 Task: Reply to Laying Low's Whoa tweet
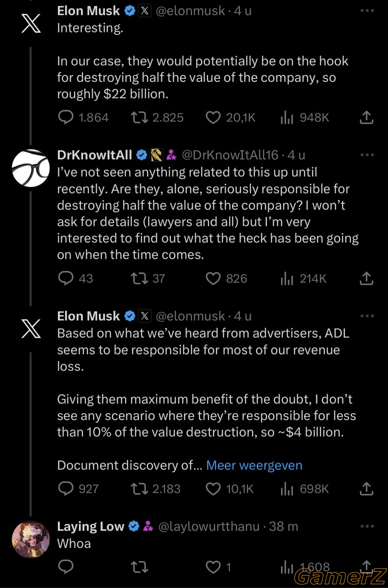point(66,567)
